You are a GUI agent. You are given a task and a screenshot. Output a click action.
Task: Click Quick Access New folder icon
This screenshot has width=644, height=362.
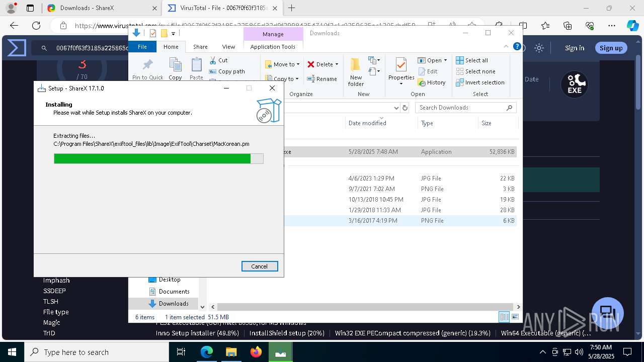pyautogui.click(x=164, y=33)
